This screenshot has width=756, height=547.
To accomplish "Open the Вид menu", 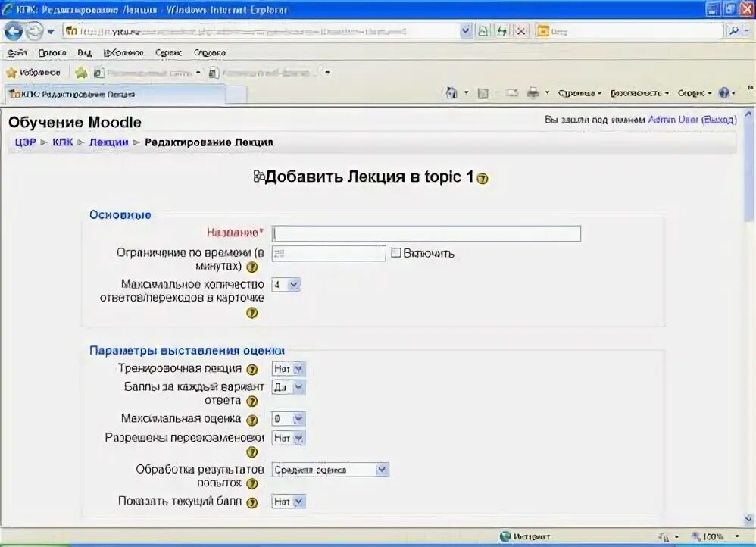I will [84, 52].
